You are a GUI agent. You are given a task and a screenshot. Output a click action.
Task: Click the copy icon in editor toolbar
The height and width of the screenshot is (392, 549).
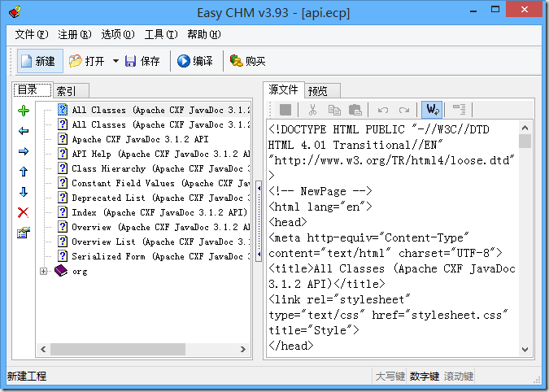[x=334, y=110]
